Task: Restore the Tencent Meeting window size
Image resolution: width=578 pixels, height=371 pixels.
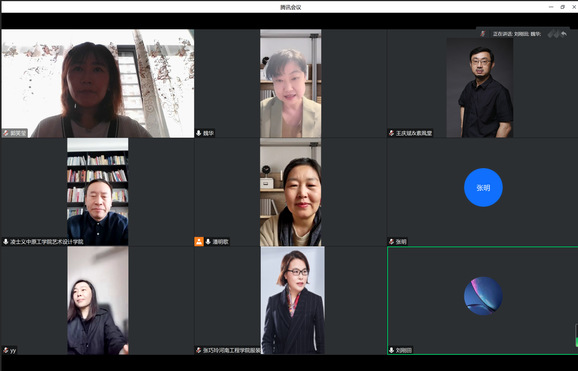Action: [x=563, y=7]
